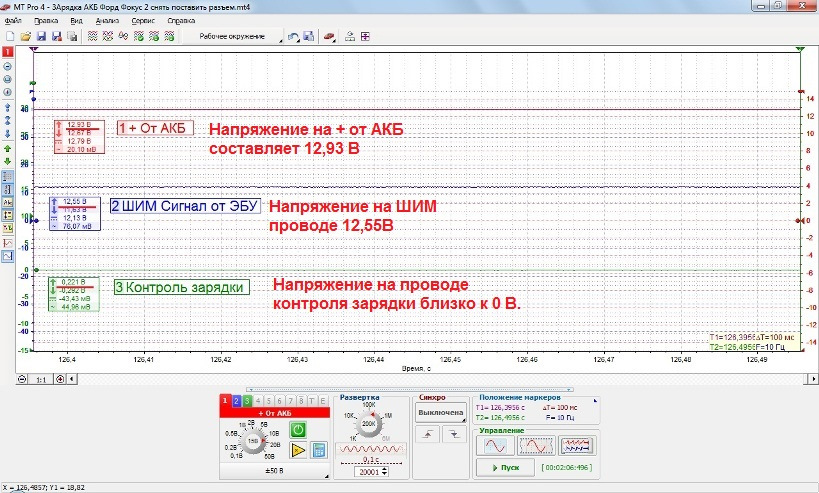Screen dimensions: 819x493
Task: Click the zoom in plus below the graph
Action: click(60, 379)
